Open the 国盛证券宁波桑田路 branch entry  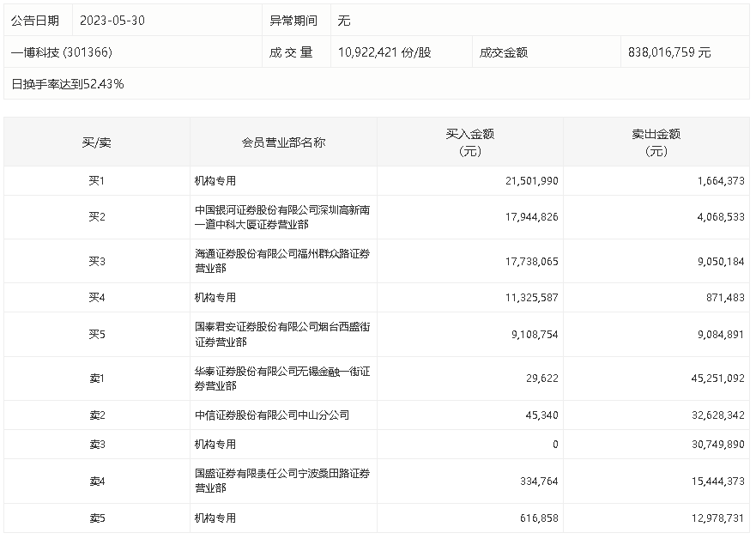coord(282,481)
